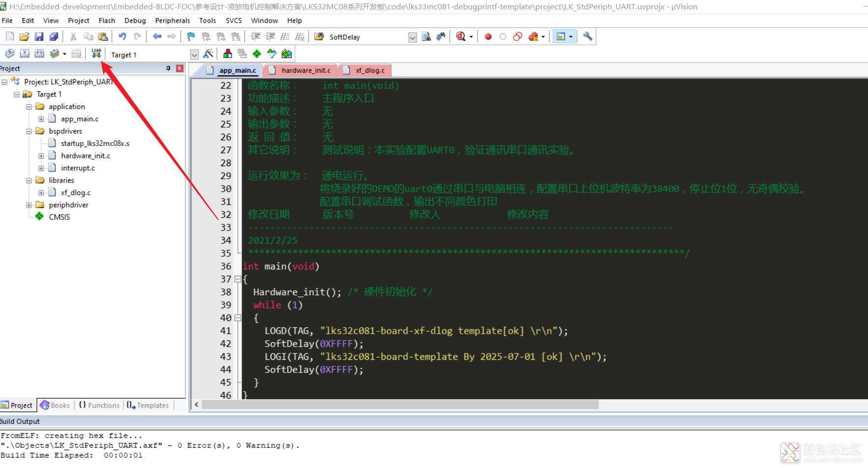Screen dimensions: 868x468
Task: Open the Debug menu
Action: (x=135, y=21)
